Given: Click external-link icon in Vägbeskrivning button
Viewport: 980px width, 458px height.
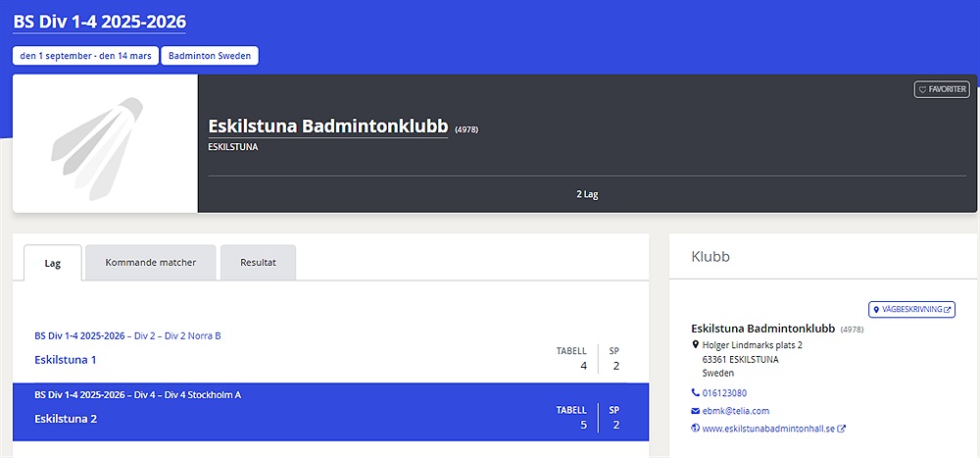Looking at the screenshot, I should [x=948, y=310].
